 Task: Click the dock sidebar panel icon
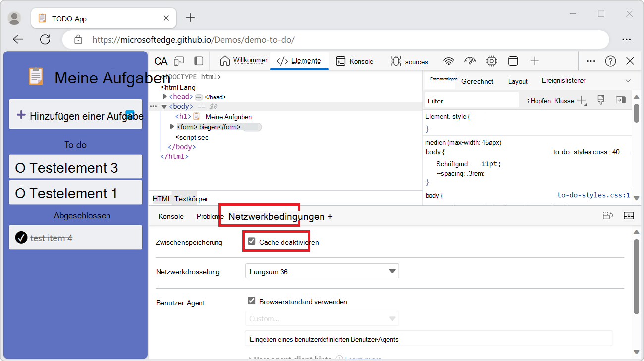pos(199,61)
